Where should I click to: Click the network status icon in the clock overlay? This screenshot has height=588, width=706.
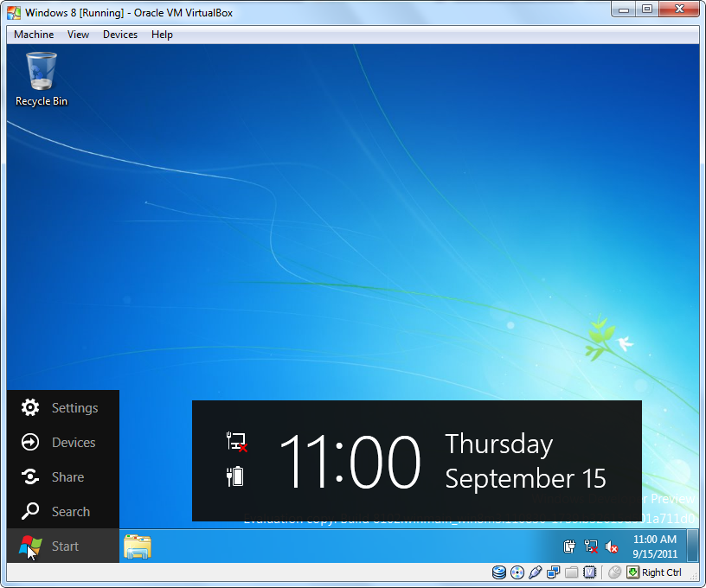pyautogui.click(x=236, y=441)
